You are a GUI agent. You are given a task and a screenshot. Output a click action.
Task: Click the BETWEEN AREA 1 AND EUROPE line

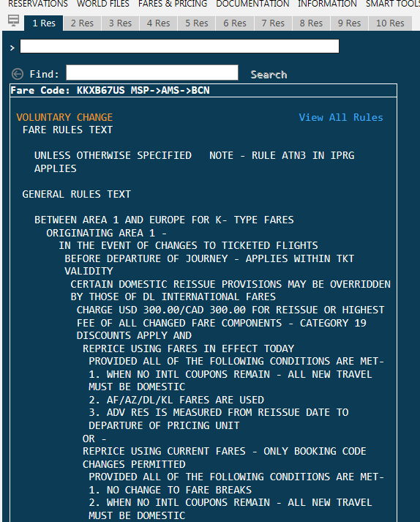point(164,220)
